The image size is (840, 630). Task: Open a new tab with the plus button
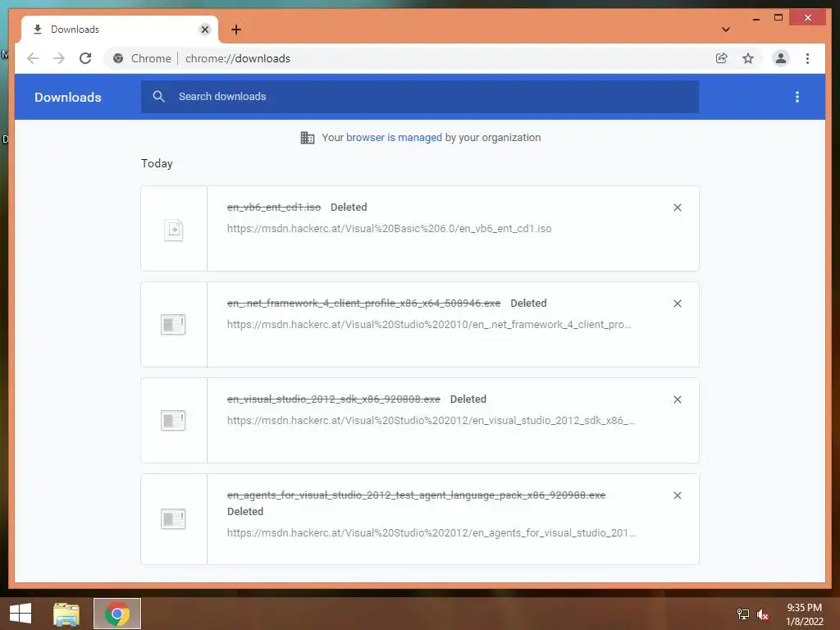coord(235,30)
